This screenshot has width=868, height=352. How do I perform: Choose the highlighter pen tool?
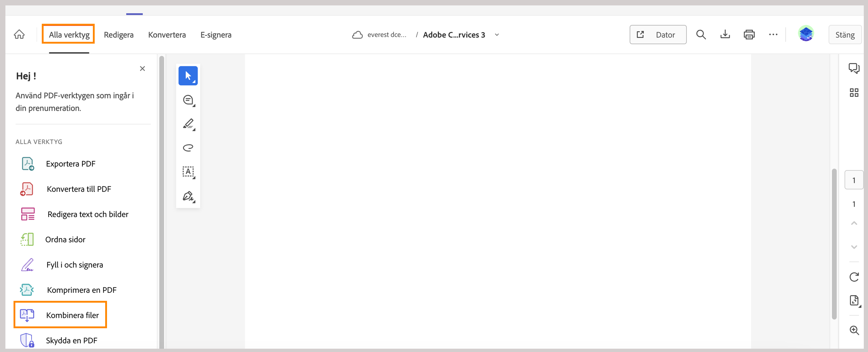(188, 124)
